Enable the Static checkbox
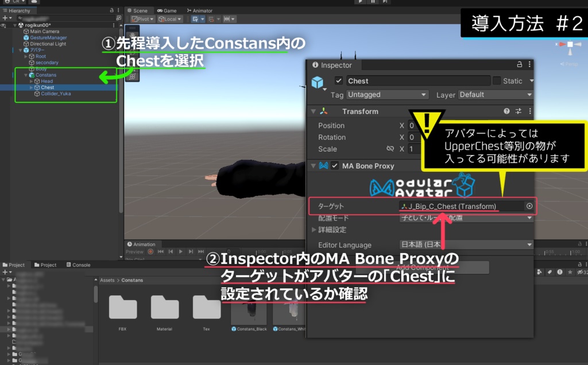 tap(497, 80)
